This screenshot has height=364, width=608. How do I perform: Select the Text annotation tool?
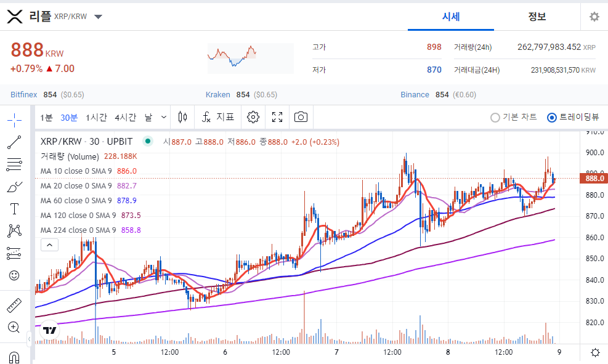(x=14, y=209)
